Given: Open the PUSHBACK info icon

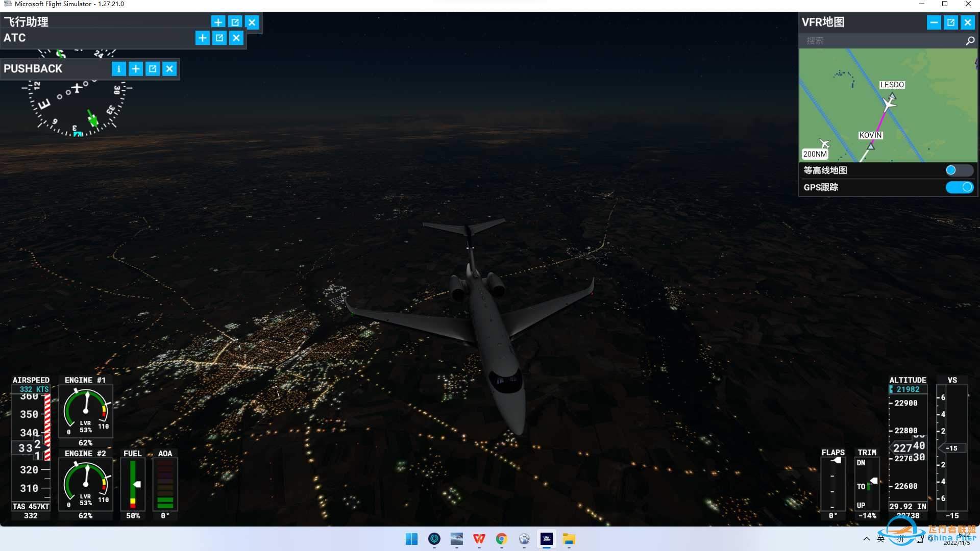Looking at the screenshot, I should coord(118,69).
